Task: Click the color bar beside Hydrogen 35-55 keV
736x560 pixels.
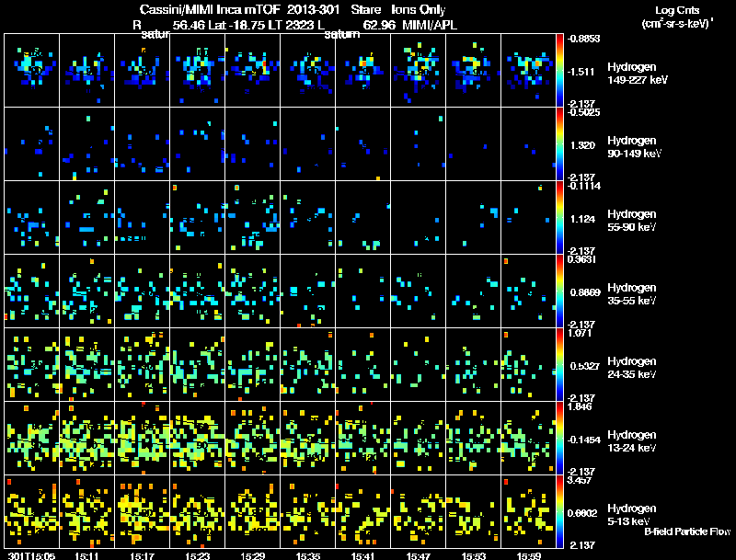Action: (x=559, y=291)
